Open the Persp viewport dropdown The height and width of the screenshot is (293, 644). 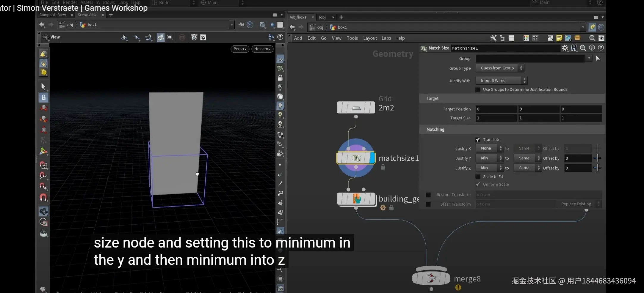240,49
